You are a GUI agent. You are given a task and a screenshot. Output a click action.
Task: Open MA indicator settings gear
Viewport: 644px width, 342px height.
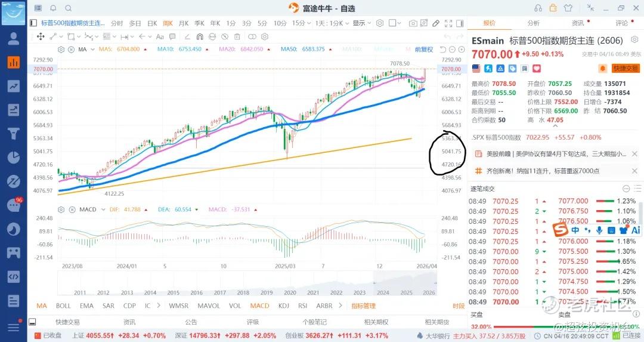61,50
